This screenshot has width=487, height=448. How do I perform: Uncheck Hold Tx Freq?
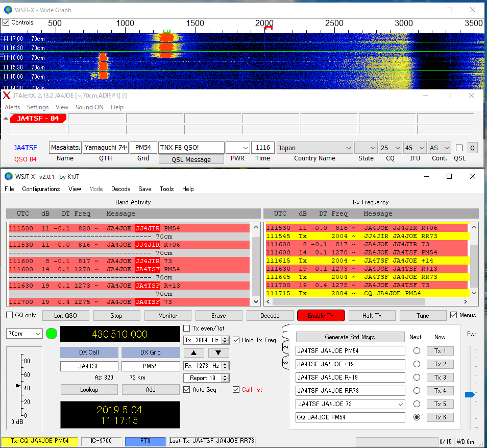pyautogui.click(x=236, y=340)
